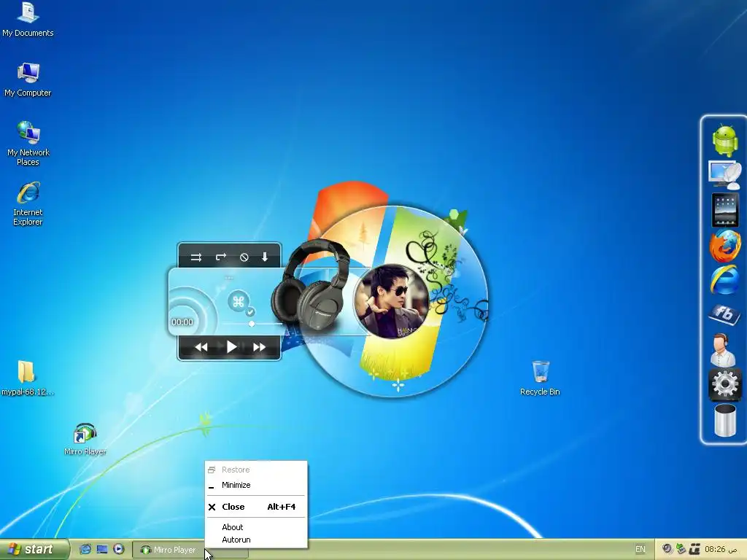The width and height of the screenshot is (747, 560).
Task: Select Autorun in the context menu
Action: [x=256, y=540]
